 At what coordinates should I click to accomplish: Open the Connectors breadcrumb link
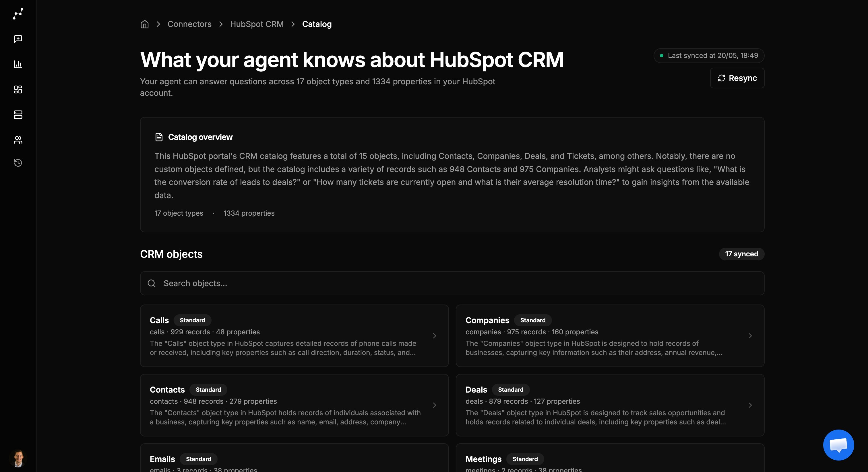(189, 24)
